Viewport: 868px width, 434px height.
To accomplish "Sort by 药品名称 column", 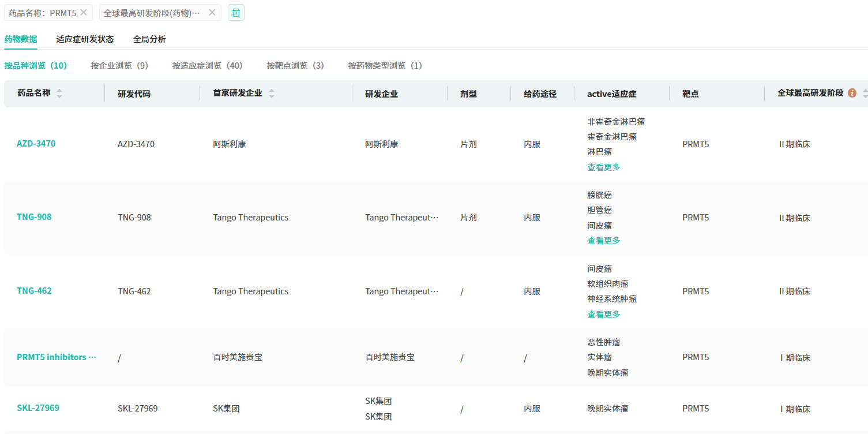I will [59, 93].
